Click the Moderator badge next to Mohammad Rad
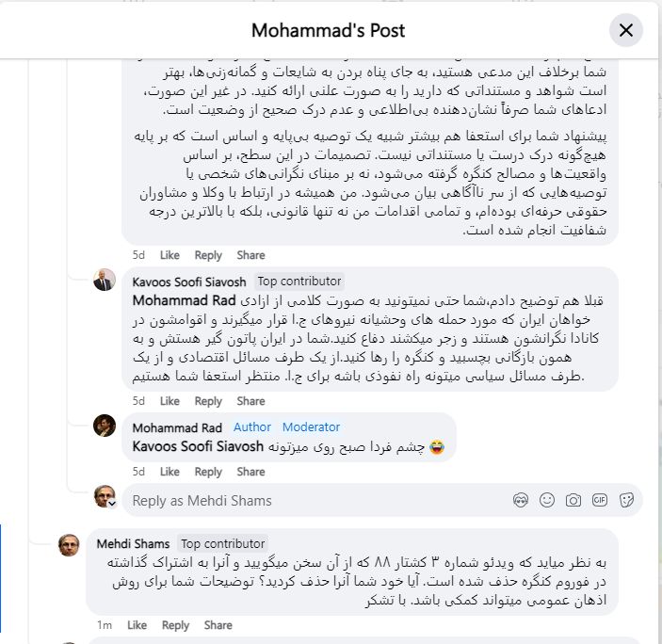The height and width of the screenshot is (644, 662). pos(311,427)
